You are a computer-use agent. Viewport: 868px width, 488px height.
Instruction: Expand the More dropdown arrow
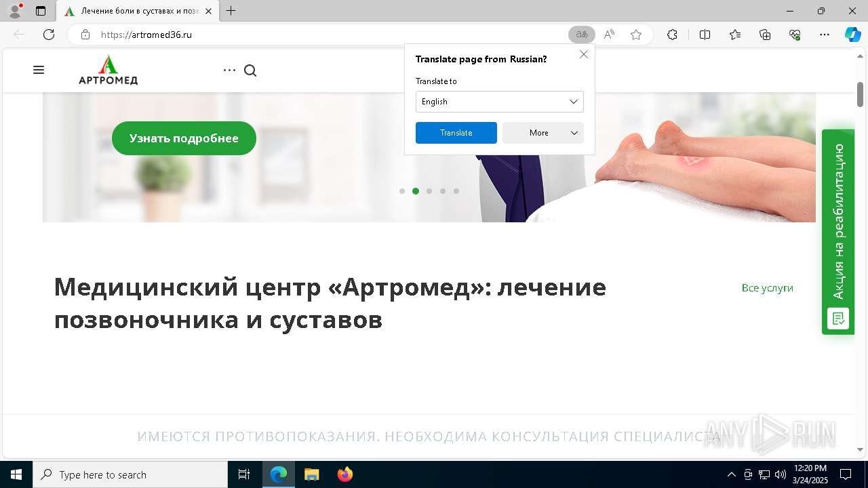574,133
